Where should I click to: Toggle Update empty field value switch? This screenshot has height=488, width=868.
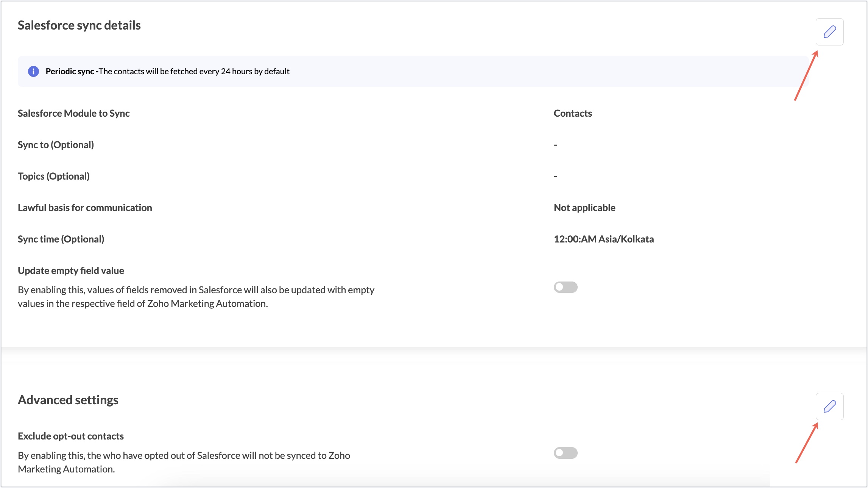566,287
